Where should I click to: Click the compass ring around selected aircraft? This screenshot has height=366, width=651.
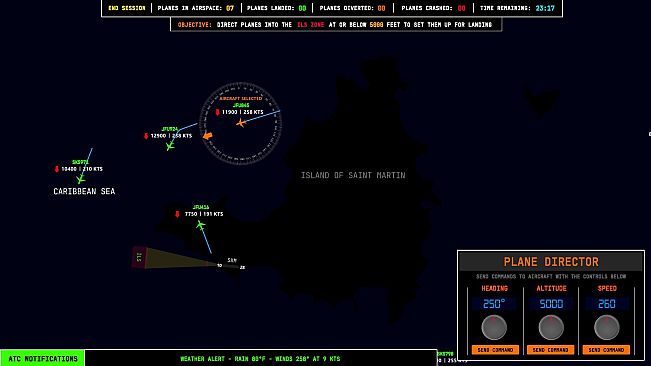point(241,123)
